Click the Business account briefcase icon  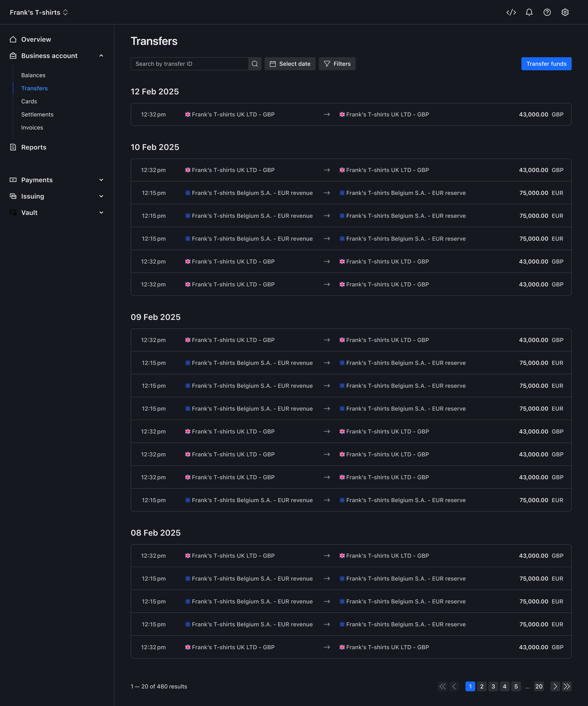tap(13, 56)
